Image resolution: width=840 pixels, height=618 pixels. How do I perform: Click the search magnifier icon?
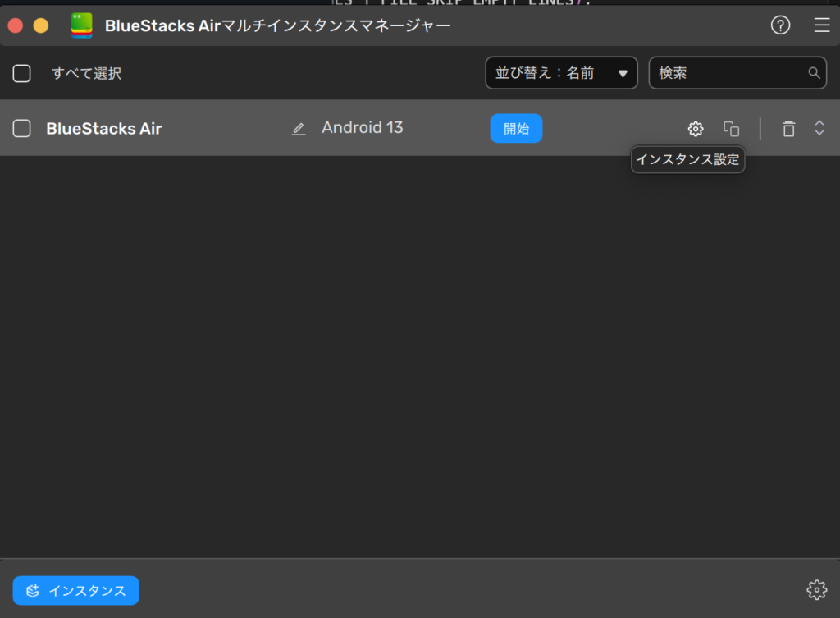pos(814,73)
